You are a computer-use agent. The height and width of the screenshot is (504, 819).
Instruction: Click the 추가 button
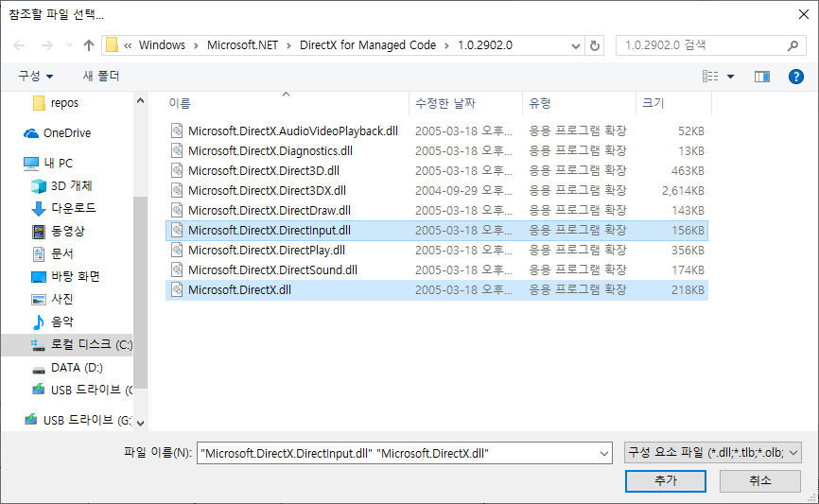pos(666,481)
